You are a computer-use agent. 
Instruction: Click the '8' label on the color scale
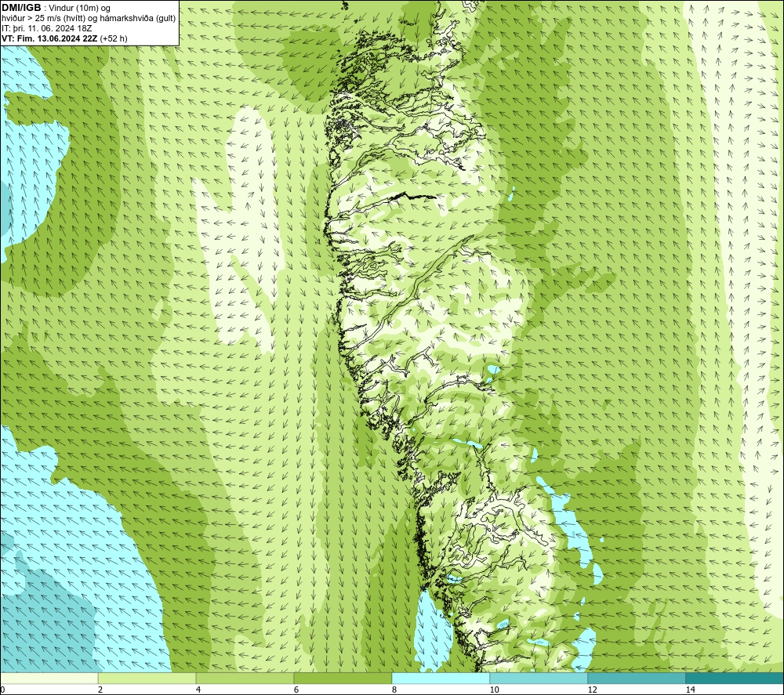[x=394, y=690]
